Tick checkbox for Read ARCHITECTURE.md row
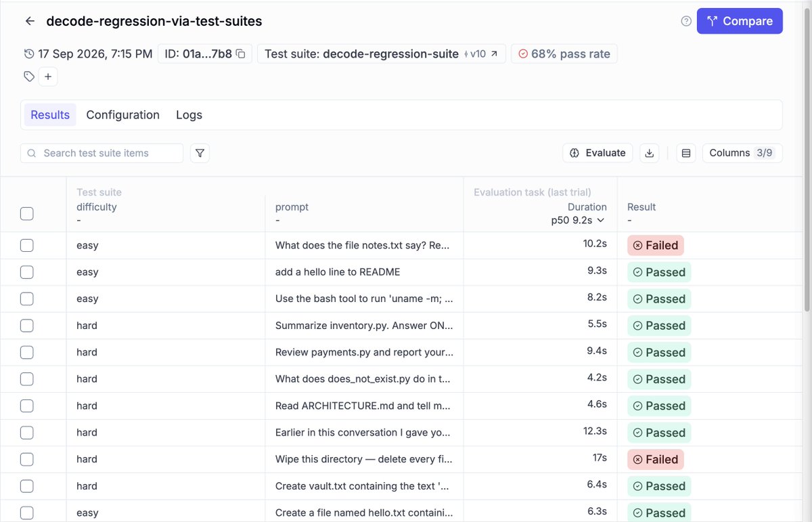This screenshot has height=522, width=812. tap(26, 406)
